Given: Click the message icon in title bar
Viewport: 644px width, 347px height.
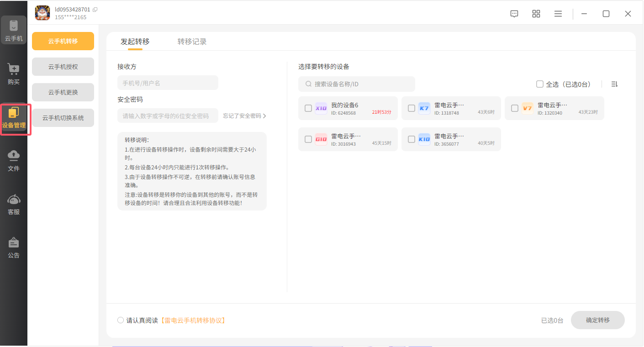Looking at the screenshot, I should [x=514, y=14].
